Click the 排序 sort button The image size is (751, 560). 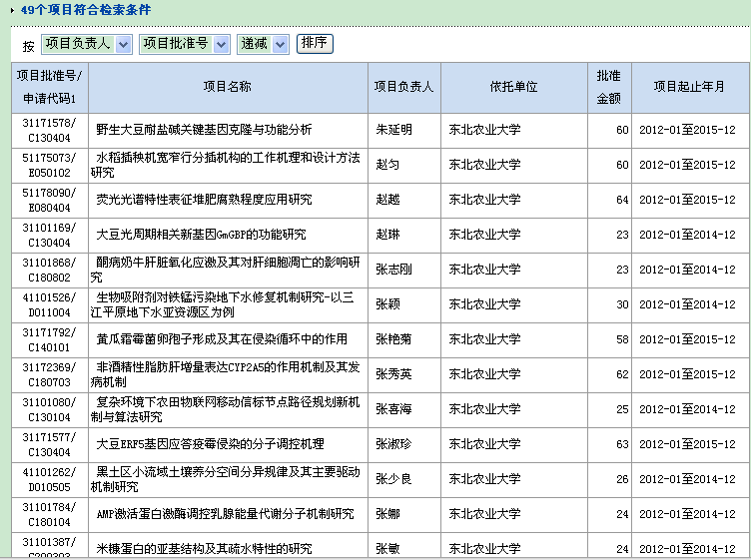pos(315,44)
